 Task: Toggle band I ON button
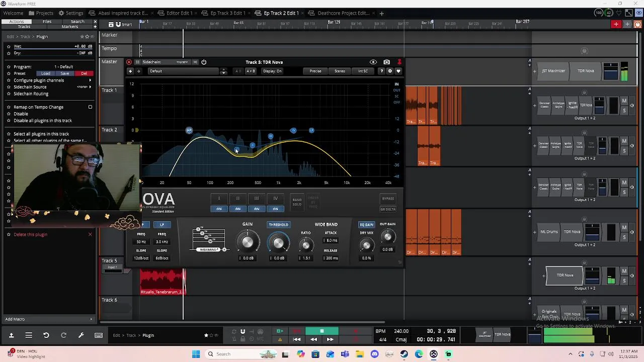pyautogui.click(x=219, y=209)
